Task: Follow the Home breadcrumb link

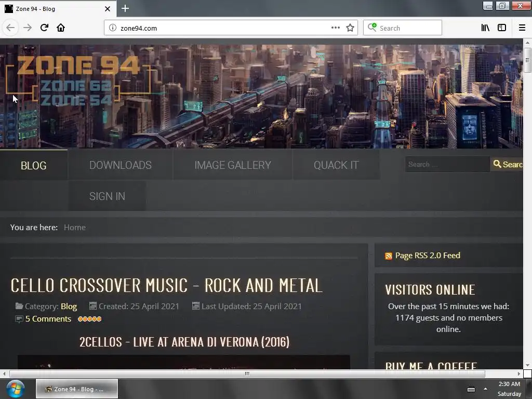Action: coord(75,228)
